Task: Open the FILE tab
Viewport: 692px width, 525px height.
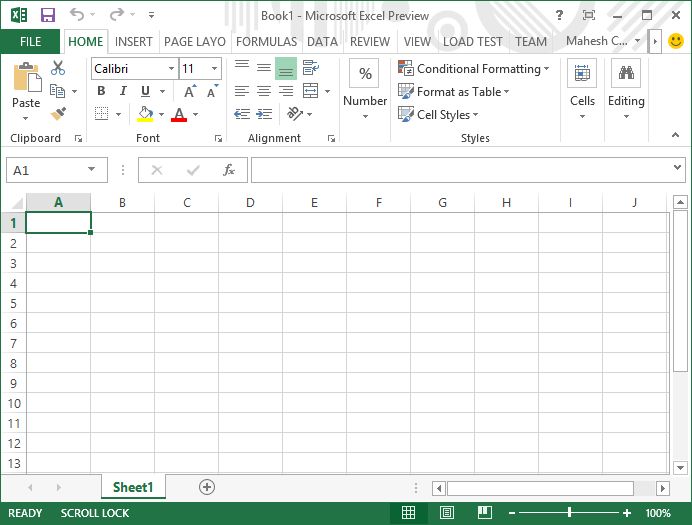Action: [x=30, y=41]
